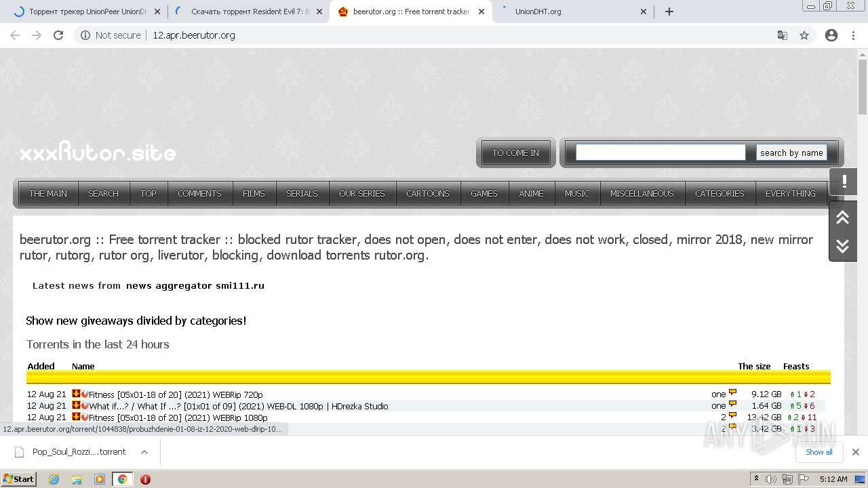This screenshot has height=488, width=868.
Task: Click download icon for Fitness 720p row
Action: point(76,394)
